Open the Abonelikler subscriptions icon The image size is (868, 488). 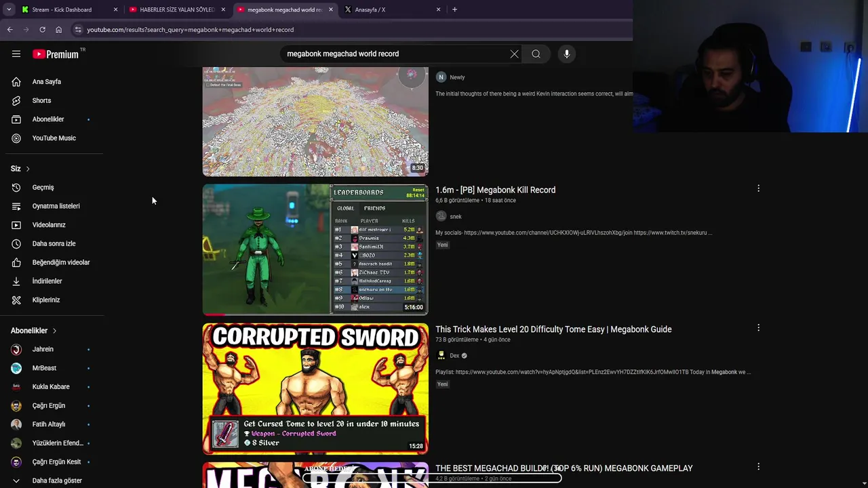tap(16, 119)
